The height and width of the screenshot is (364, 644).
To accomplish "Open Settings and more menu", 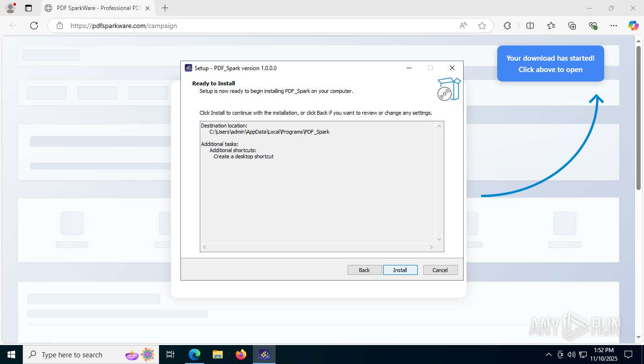I will (x=614, y=26).
